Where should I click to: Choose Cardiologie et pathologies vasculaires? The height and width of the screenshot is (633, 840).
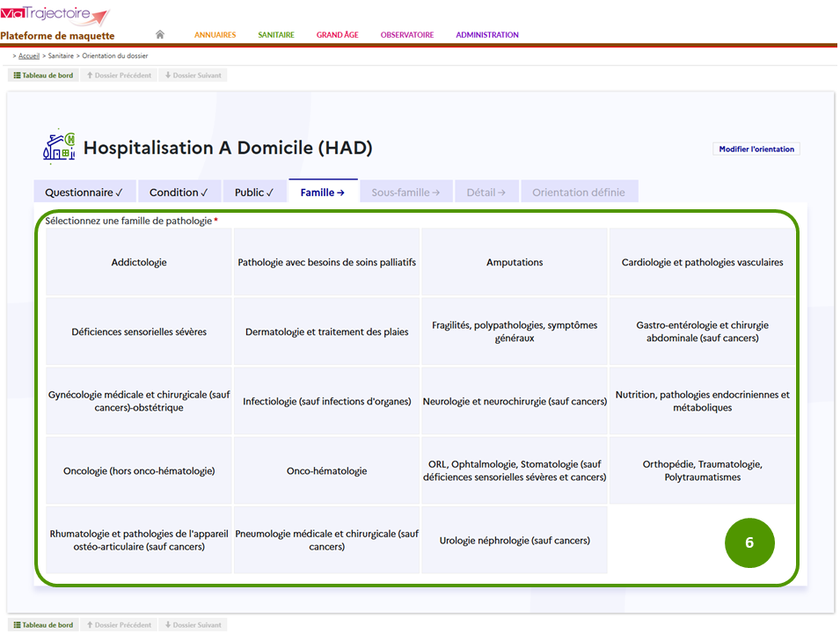pyautogui.click(x=702, y=262)
